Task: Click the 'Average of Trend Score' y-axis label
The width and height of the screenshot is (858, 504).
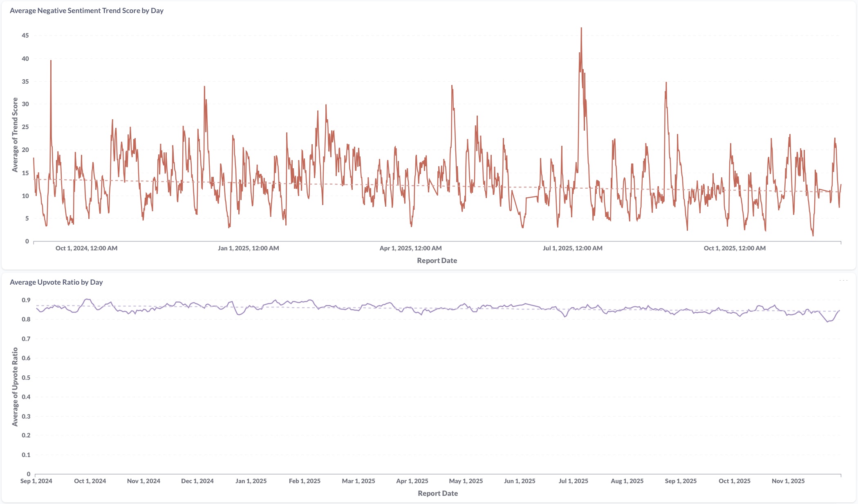Action: pos(15,135)
